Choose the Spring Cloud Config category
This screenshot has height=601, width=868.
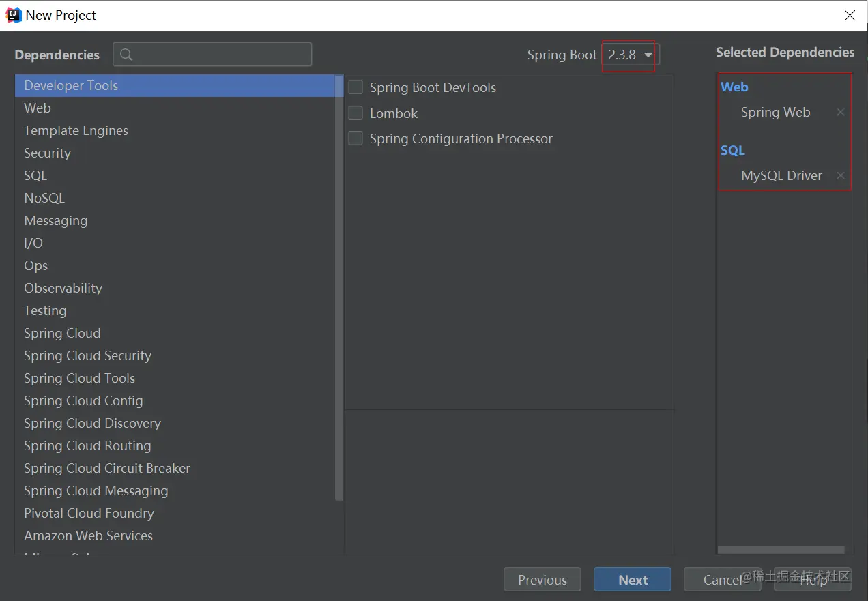pos(175,400)
